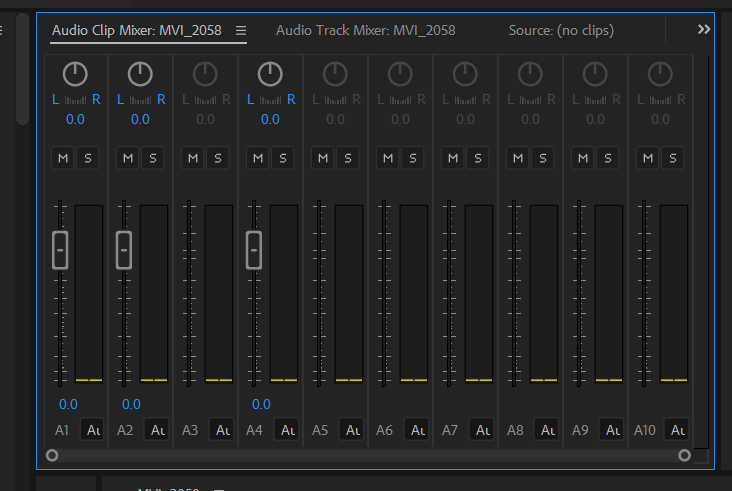The height and width of the screenshot is (491, 732).
Task: Expand the panel overflow double-chevron
Action: pos(704,30)
